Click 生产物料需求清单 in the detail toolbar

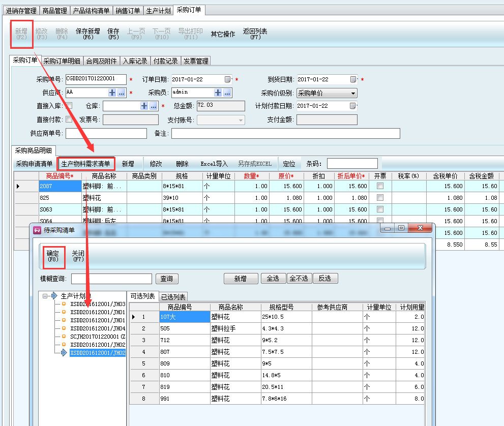(x=85, y=164)
